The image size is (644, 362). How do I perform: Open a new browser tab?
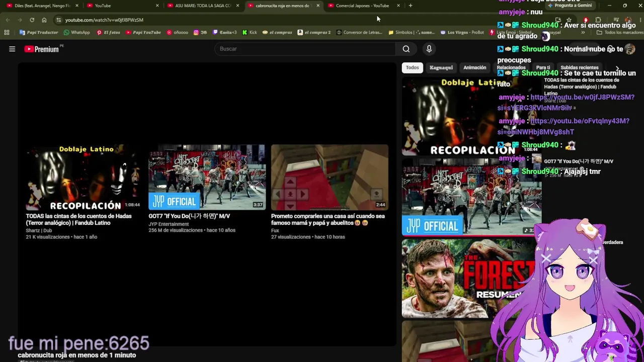(x=411, y=6)
